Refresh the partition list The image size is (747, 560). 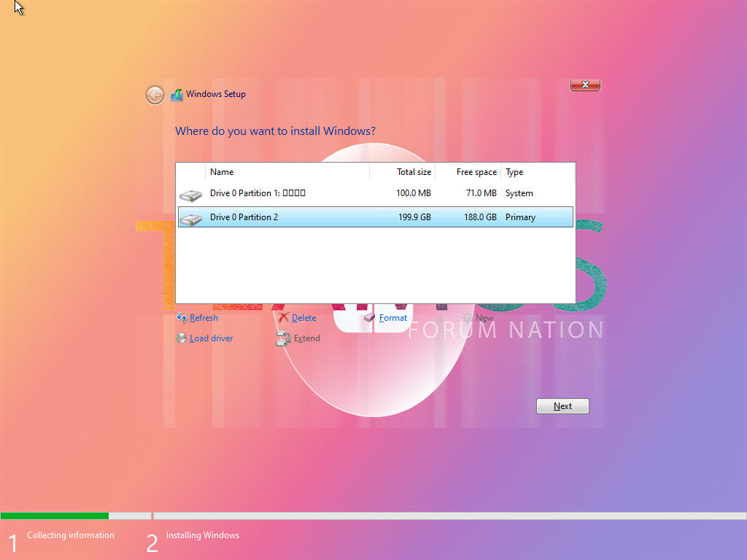click(204, 318)
